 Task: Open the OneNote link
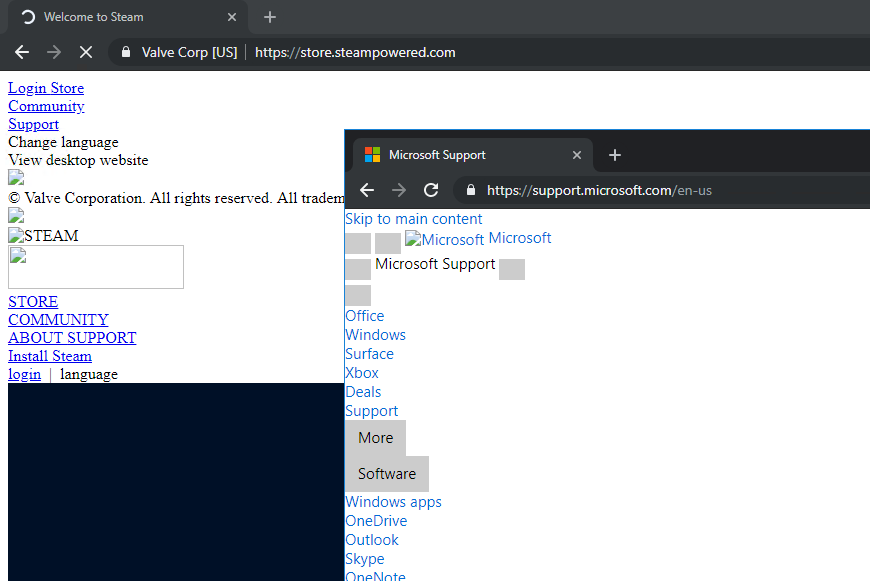[x=376, y=575]
